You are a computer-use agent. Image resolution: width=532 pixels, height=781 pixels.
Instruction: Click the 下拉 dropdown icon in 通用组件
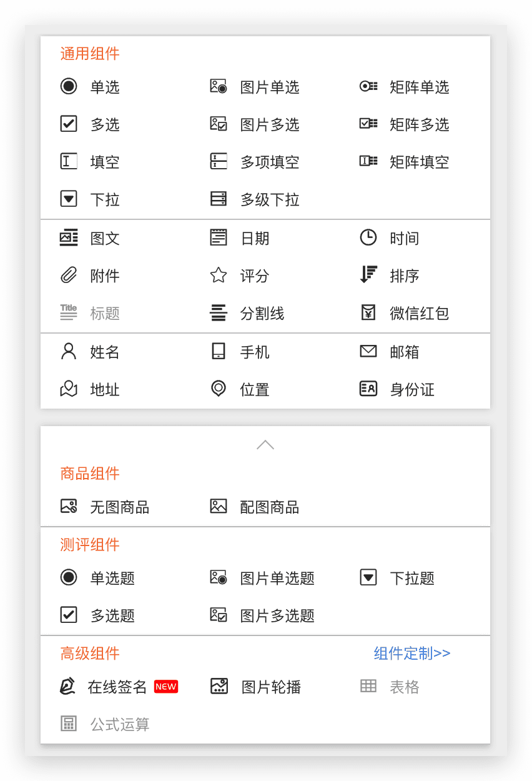tap(69, 199)
